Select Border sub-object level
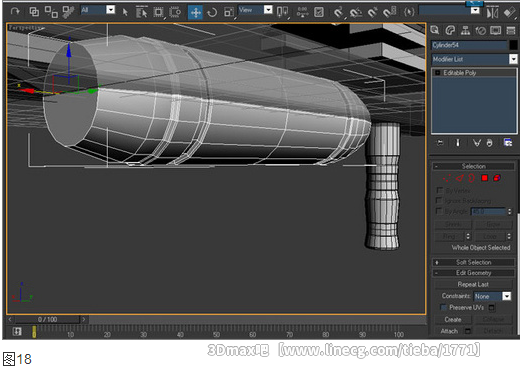 pyautogui.click(x=471, y=178)
